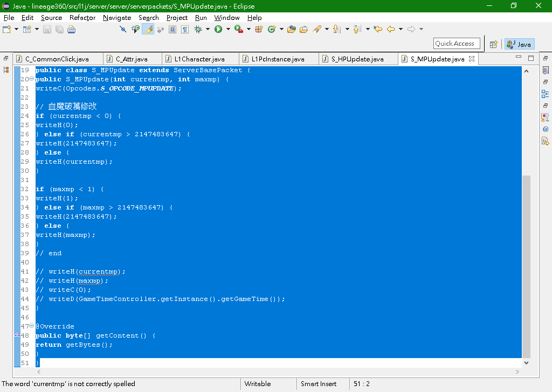Open the External Tools dropdown arrow
Image resolution: width=552 pixels, height=392 pixels.
click(x=248, y=29)
